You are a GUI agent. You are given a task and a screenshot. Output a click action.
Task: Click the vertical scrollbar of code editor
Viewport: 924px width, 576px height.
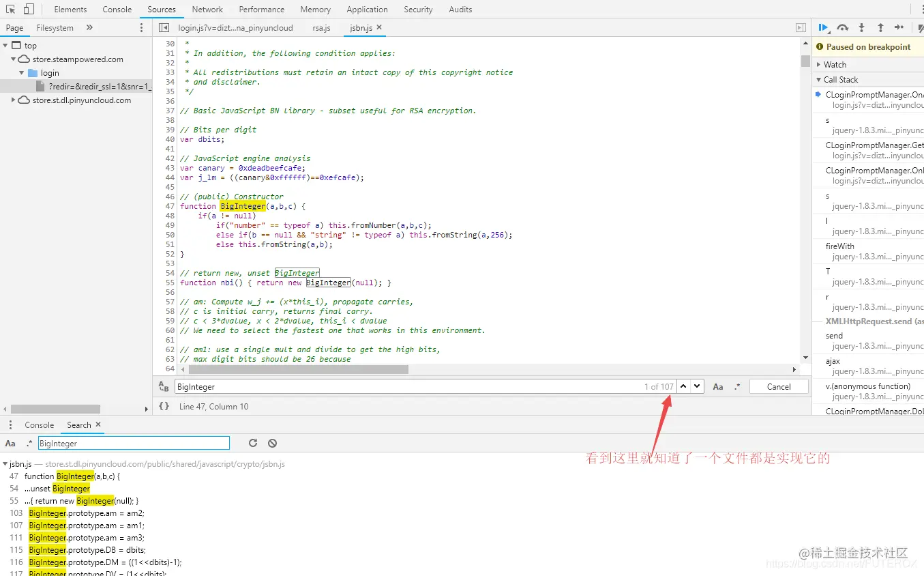(805, 61)
